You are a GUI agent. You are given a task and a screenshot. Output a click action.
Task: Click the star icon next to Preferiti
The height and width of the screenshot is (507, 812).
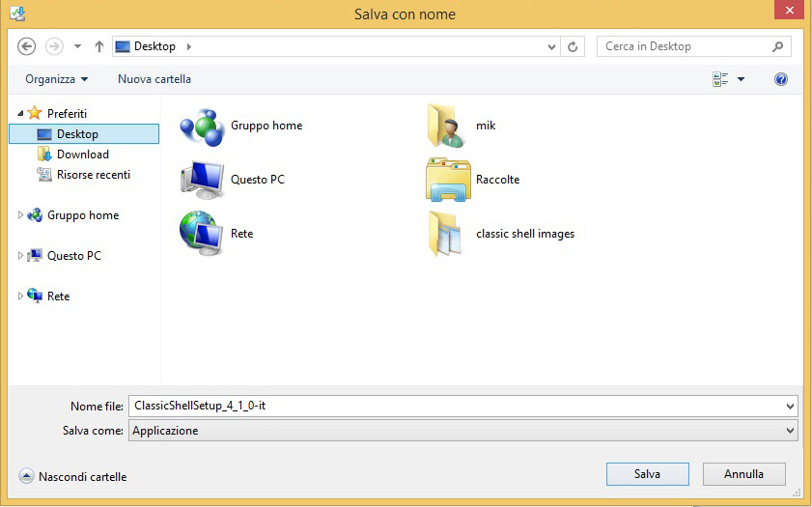(x=35, y=112)
